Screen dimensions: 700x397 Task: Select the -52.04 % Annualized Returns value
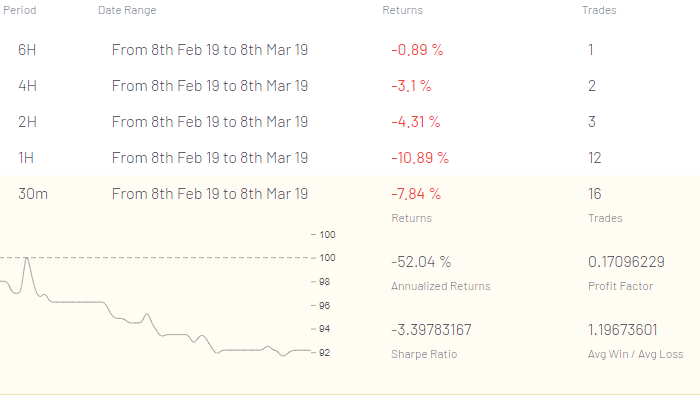click(421, 262)
